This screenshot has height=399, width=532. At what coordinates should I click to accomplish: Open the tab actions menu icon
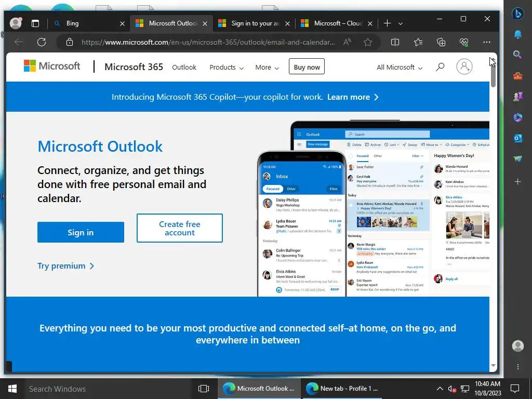[x=35, y=23]
